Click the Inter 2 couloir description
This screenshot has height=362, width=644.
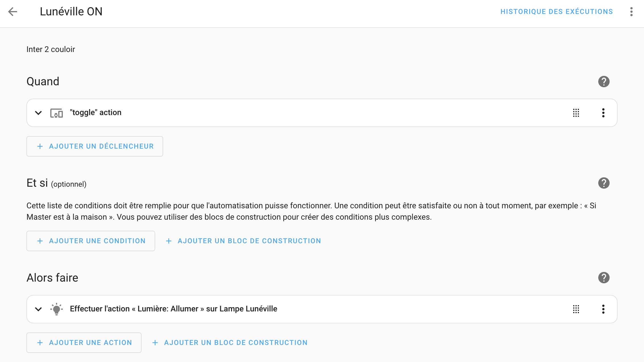pyautogui.click(x=51, y=49)
